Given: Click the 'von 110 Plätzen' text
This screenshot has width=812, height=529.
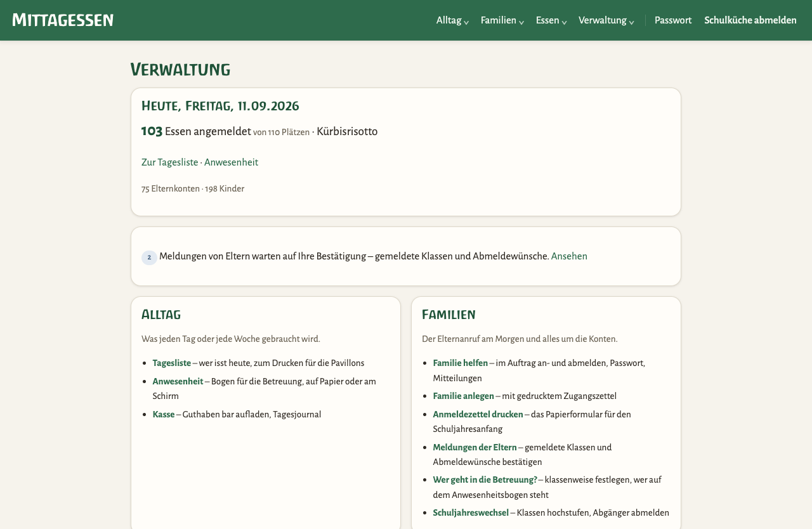Looking at the screenshot, I should tap(281, 133).
